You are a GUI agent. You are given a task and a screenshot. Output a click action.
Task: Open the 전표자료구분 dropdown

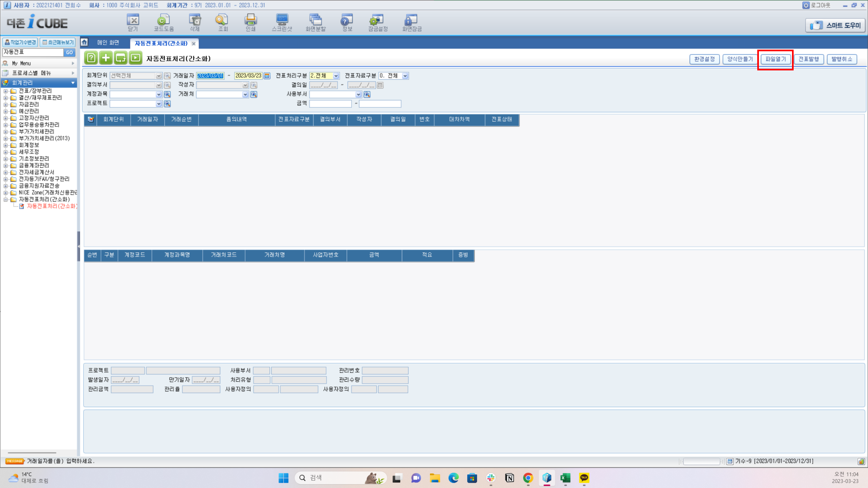[405, 76]
